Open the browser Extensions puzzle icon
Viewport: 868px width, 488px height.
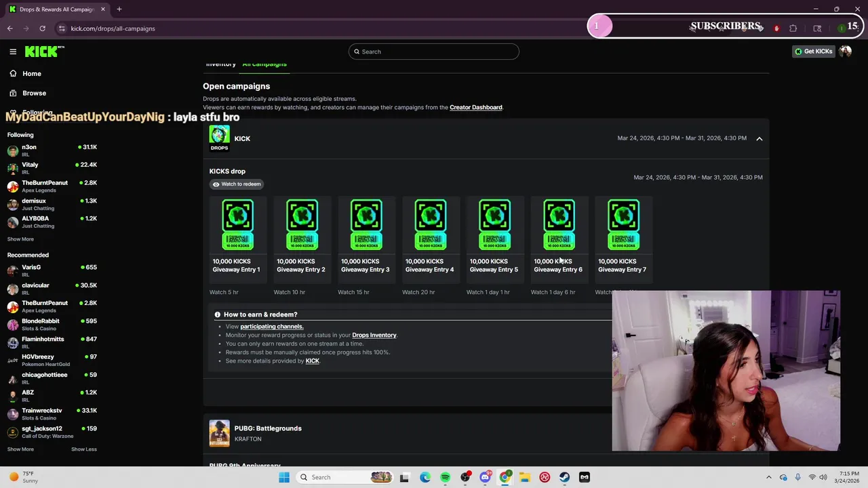[793, 28]
